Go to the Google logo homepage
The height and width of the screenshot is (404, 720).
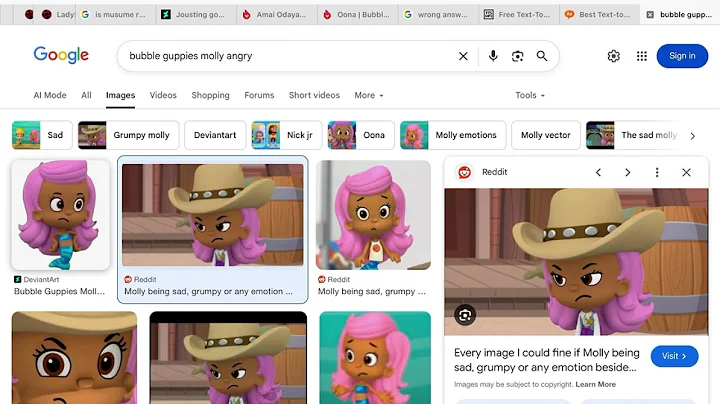click(x=61, y=56)
